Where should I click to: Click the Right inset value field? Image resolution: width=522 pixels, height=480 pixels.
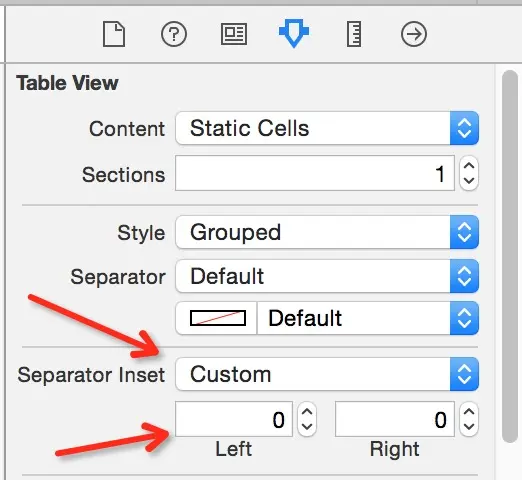pyautogui.click(x=395, y=419)
